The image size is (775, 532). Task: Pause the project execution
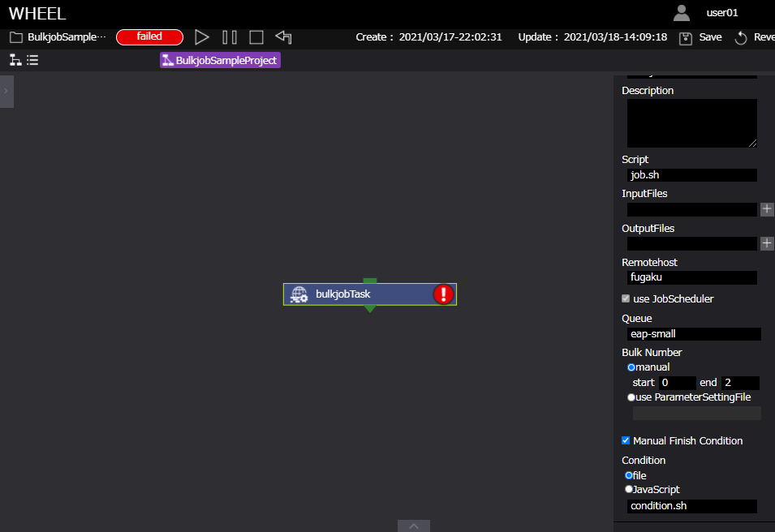230,37
